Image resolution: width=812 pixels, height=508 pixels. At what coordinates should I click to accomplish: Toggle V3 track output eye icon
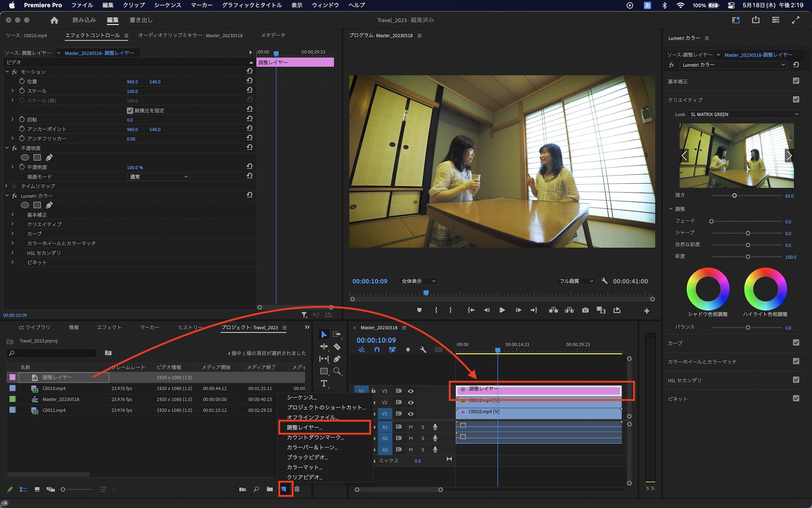click(x=411, y=391)
